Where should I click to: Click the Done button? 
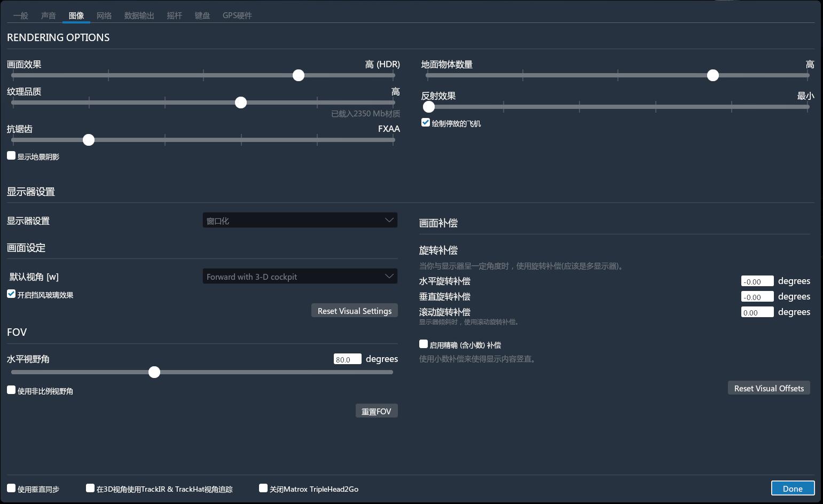click(793, 489)
